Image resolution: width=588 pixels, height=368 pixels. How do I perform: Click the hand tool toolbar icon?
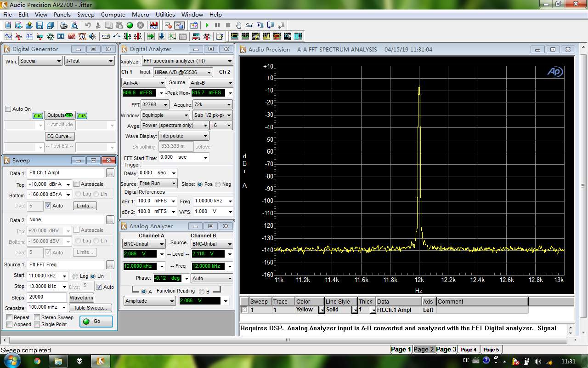tap(238, 25)
